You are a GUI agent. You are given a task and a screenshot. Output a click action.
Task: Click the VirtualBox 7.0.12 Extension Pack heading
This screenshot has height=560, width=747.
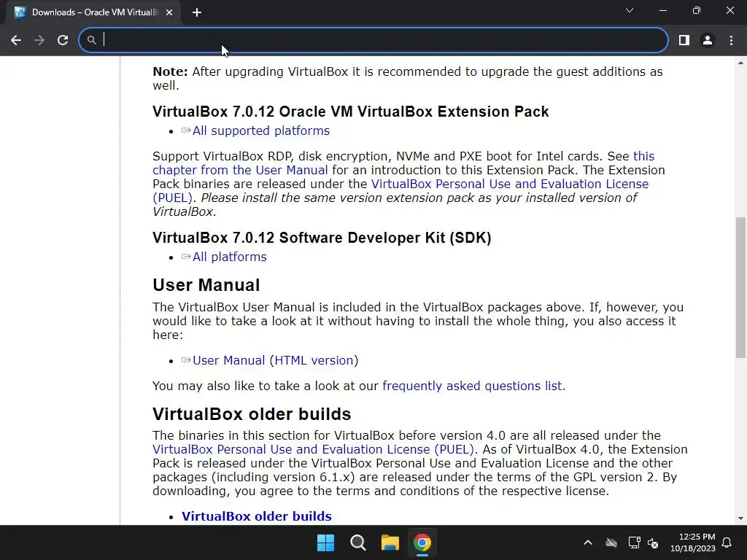351,112
